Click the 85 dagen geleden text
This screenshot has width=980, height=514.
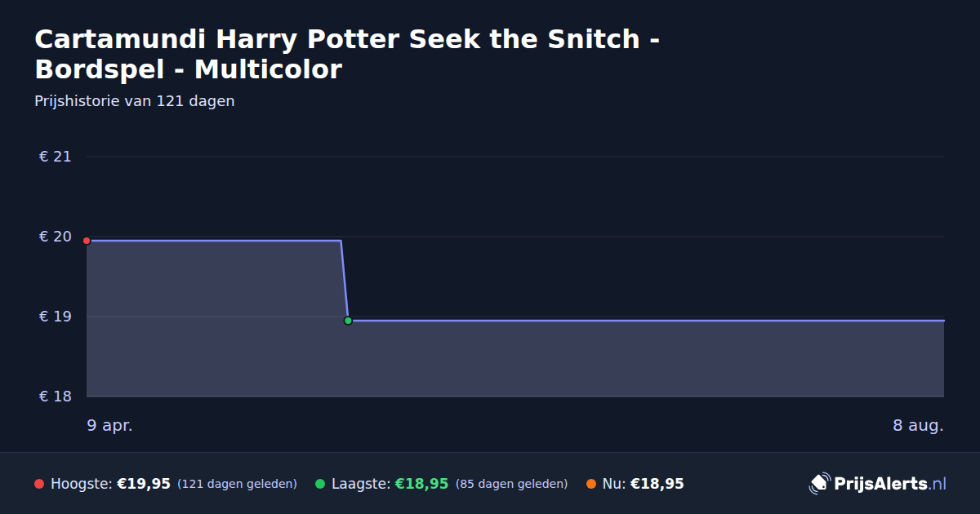click(x=511, y=484)
